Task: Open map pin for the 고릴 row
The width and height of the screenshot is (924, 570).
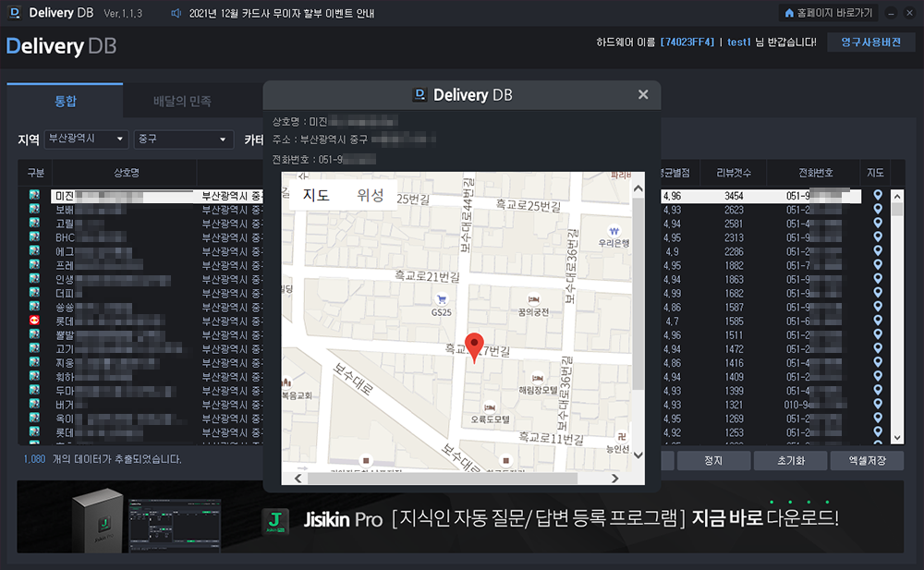Action: (x=878, y=224)
